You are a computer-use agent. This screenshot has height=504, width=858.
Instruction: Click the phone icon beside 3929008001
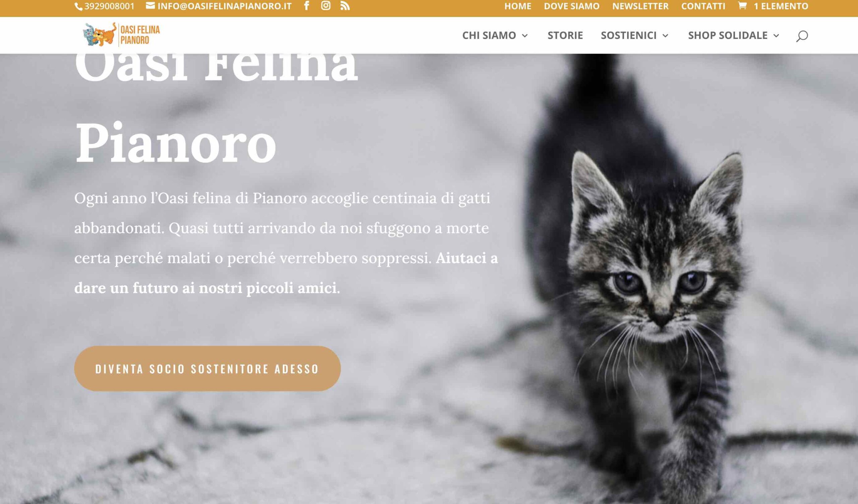pyautogui.click(x=79, y=6)
